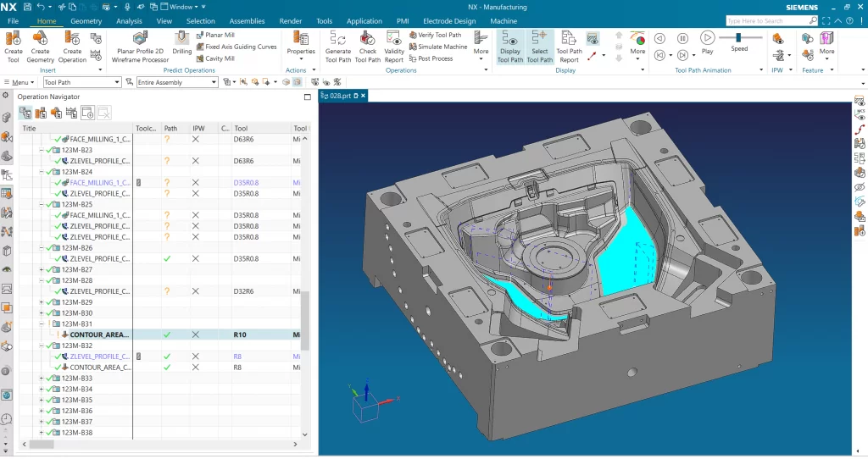868x459 pixels.
Task: Click the Undo icon in title bar
Action: coord(41,7)
